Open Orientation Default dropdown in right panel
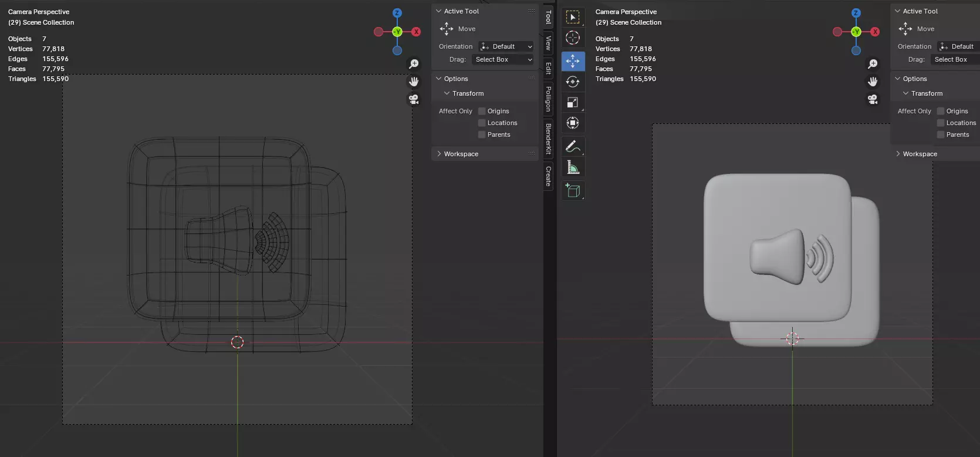 pyautogui.click(x=958, y=46)
